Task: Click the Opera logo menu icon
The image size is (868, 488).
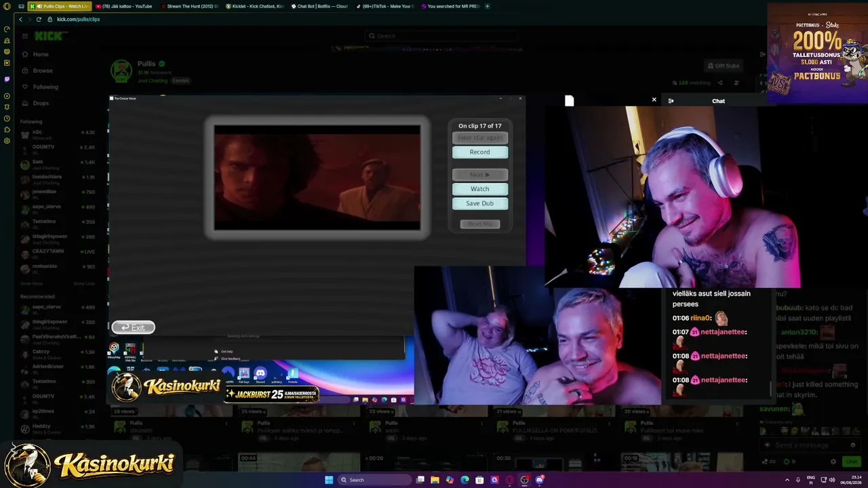Action: [7, 6]
